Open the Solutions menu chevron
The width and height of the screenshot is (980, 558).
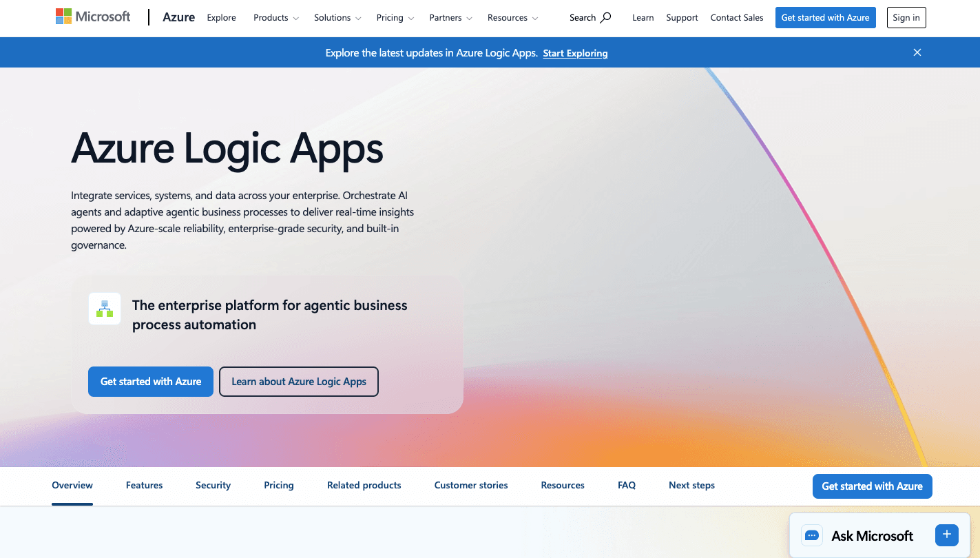click(358, 19)
